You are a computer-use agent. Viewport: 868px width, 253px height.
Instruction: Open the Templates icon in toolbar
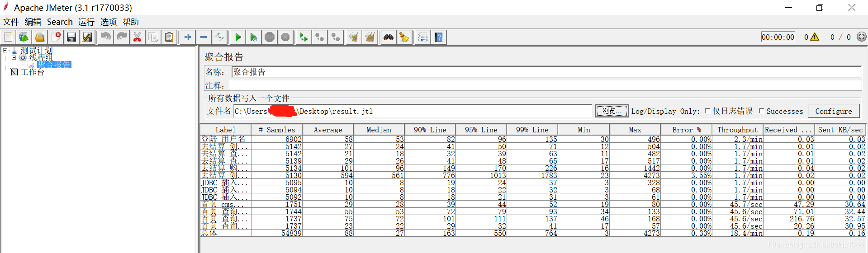(24, 37)
